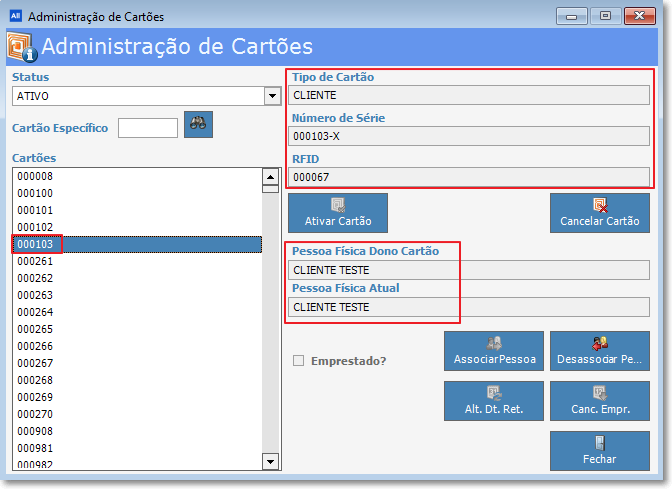Close the form with Fechar button
Screen dimensions: 672x489
pos(600,450)
